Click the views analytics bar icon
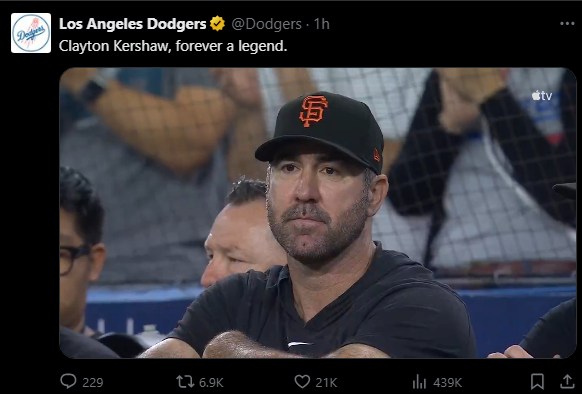This screenshot has width=582, height=394. 419,381
